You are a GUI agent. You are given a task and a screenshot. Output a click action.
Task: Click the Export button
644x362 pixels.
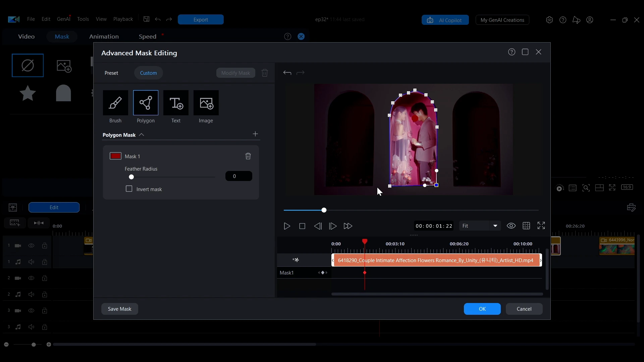coord(201,19)
